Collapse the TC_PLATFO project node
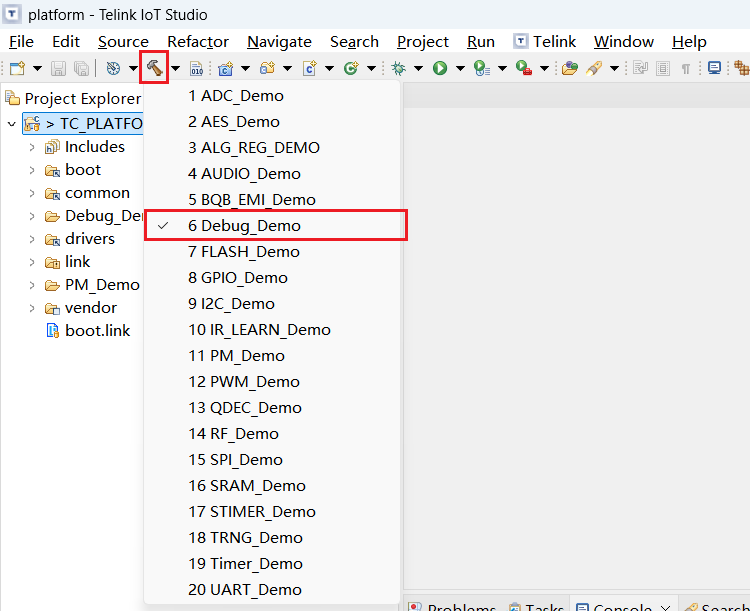Image resolution: width=750 pixels, height=611 pixels. (x=12, y=124)
